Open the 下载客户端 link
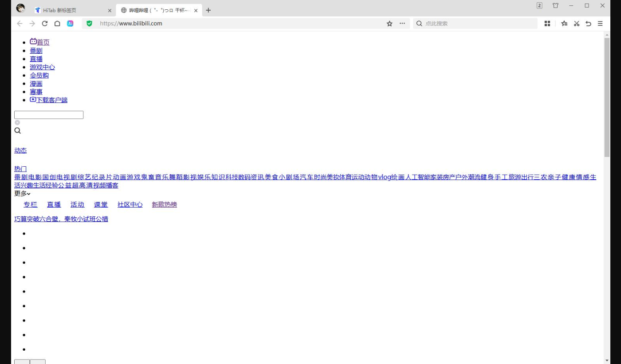 [x=48, y=100]
